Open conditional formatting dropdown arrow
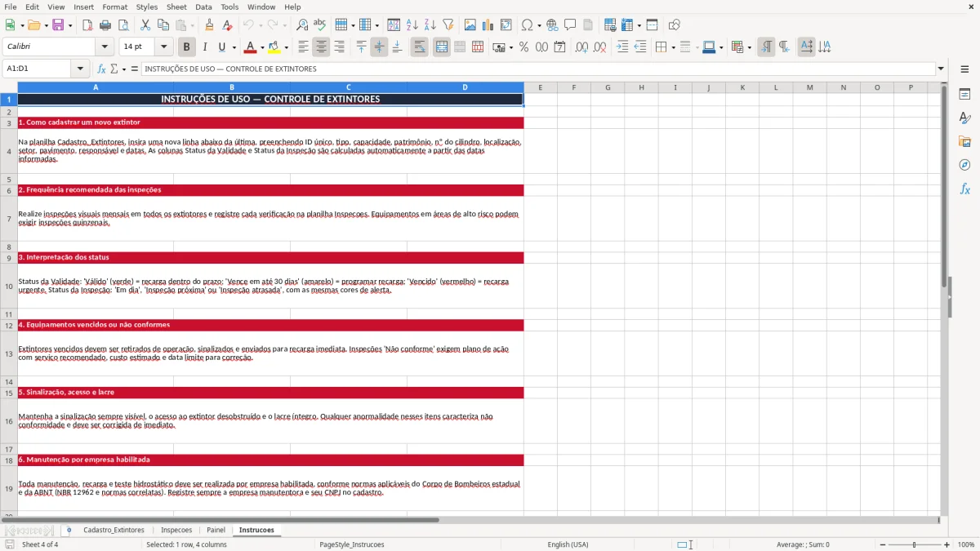980x551 pixels. (749, 47)
